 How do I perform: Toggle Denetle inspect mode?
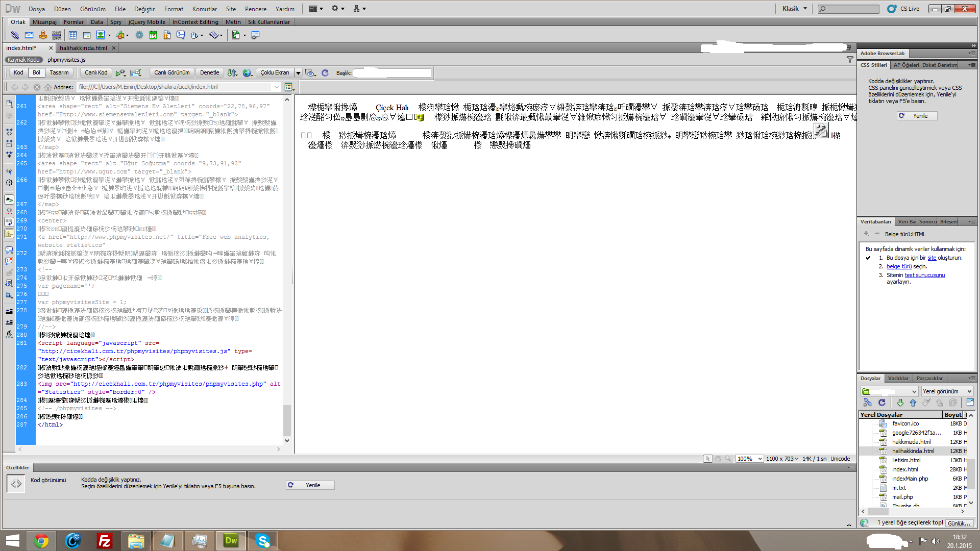(210, 73)
